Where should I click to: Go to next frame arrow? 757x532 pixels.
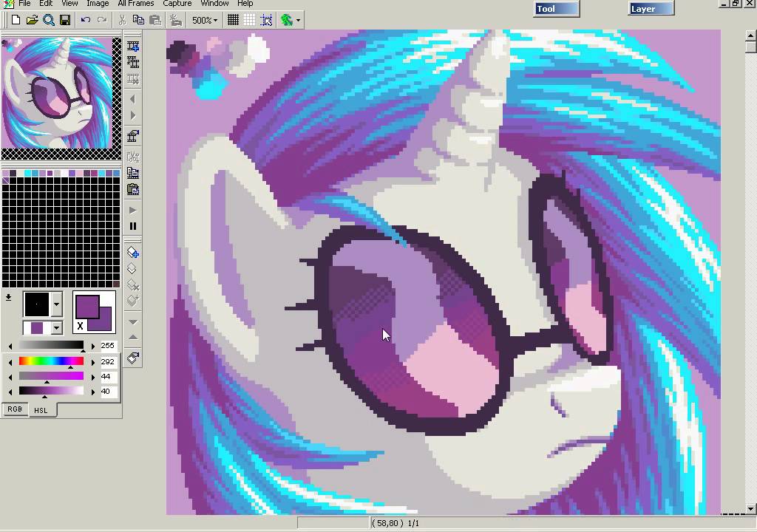[133, 116]
